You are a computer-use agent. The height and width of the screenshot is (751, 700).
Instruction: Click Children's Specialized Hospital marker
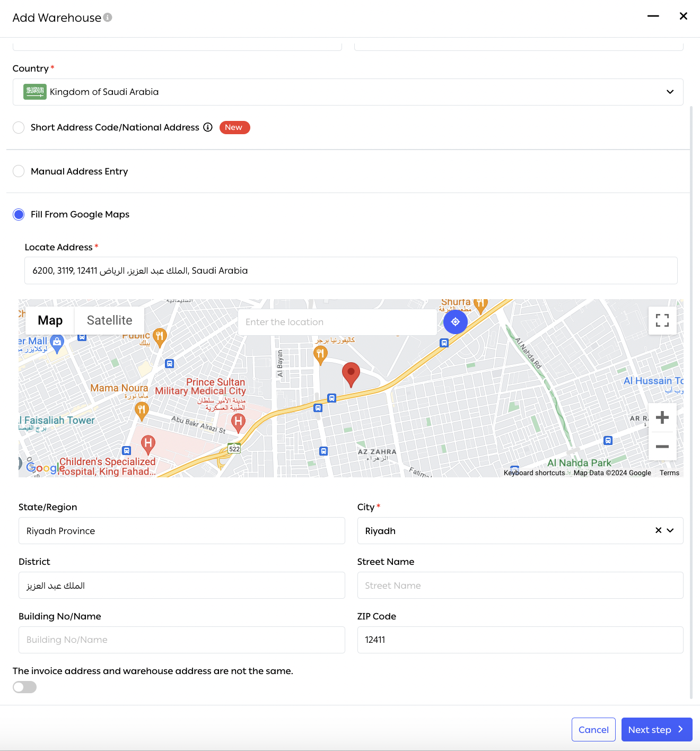[148, 444]
